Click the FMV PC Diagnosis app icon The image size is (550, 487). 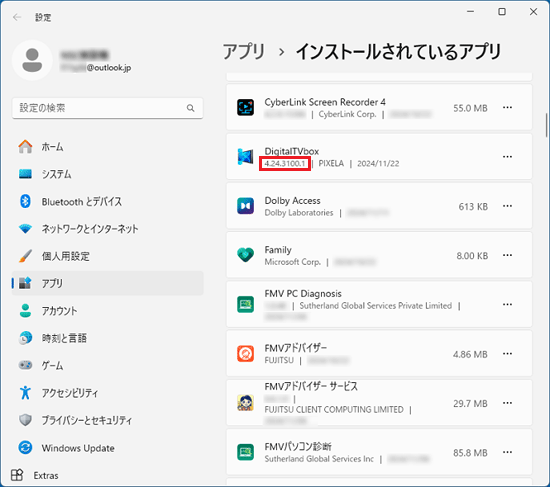(245, 304)
